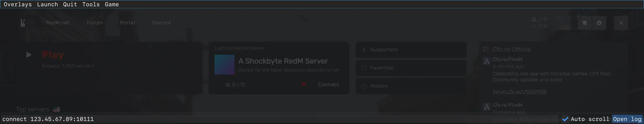644x124 pixels.
Task: Click the 8 months ago timestamp
Action: pyautogui.click(x=508, y=66)
